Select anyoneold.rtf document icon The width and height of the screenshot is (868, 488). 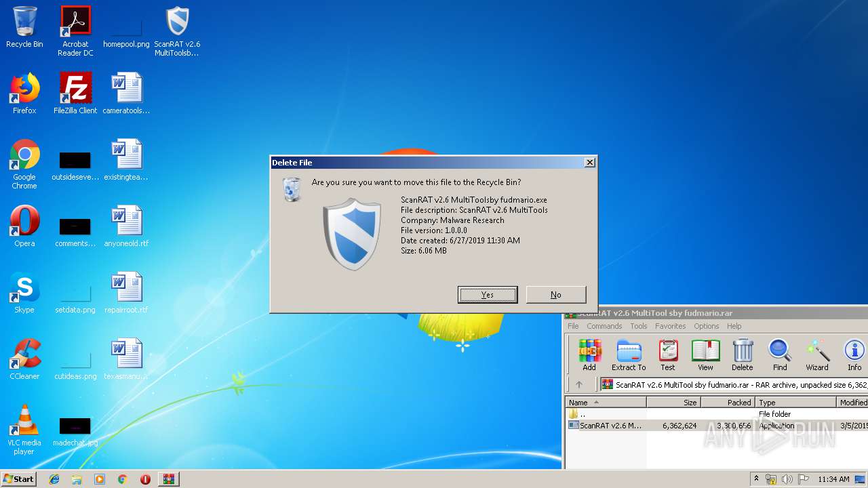click(x=126, y=226)
